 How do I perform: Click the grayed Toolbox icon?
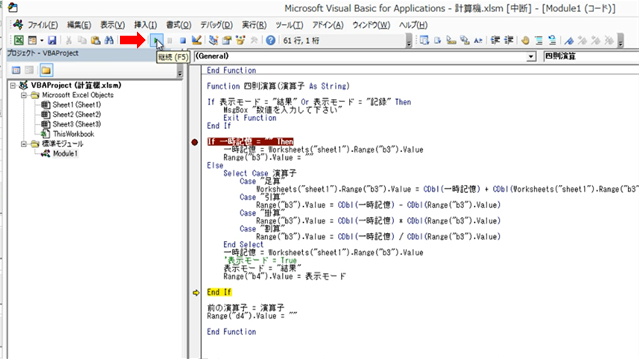[x=253, y=40]
